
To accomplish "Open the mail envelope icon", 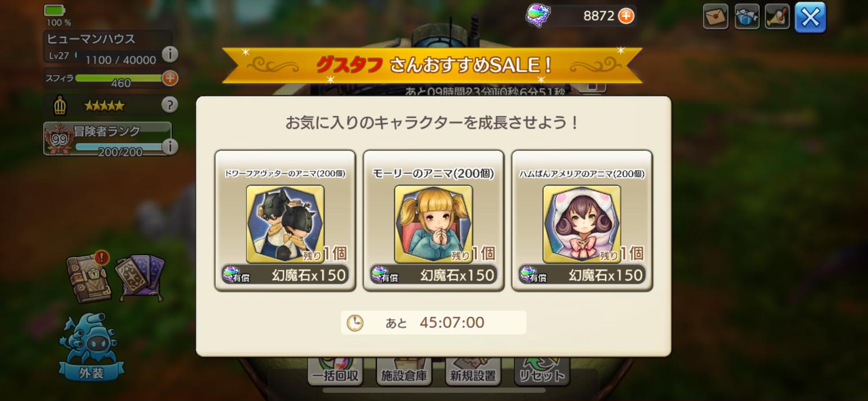I will point(716,17).
